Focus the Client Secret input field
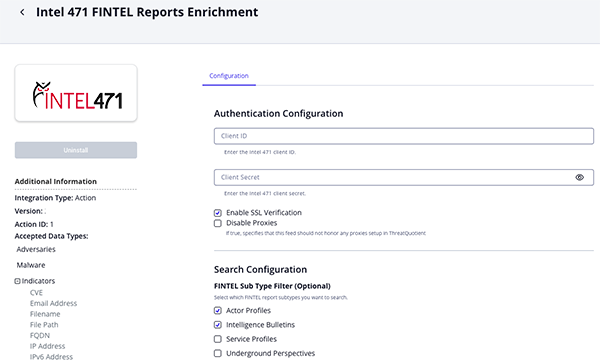This screenshot has height=364, width=600. click(404, 177)
